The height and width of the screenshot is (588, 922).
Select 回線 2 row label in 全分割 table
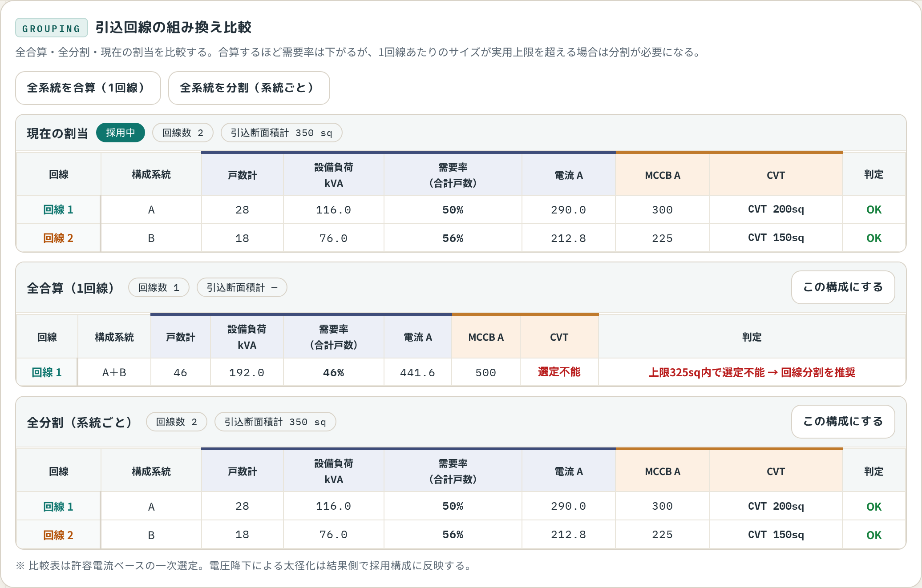tap(58, 535)
